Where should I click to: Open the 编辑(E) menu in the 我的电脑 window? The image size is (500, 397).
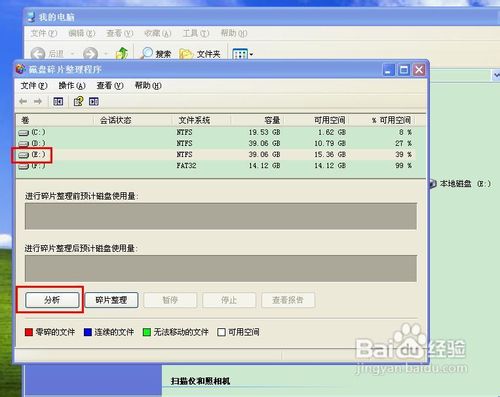pyautogui.click(x=82, y=33)
